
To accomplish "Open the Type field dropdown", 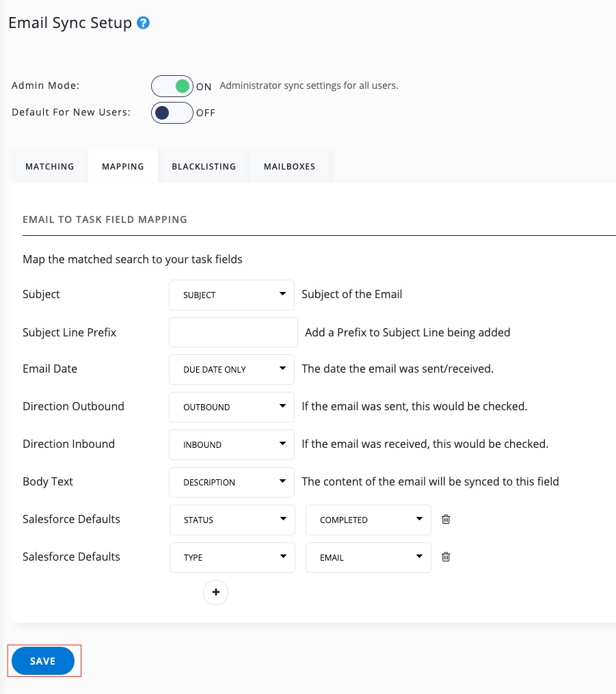I will click(232, 557).
